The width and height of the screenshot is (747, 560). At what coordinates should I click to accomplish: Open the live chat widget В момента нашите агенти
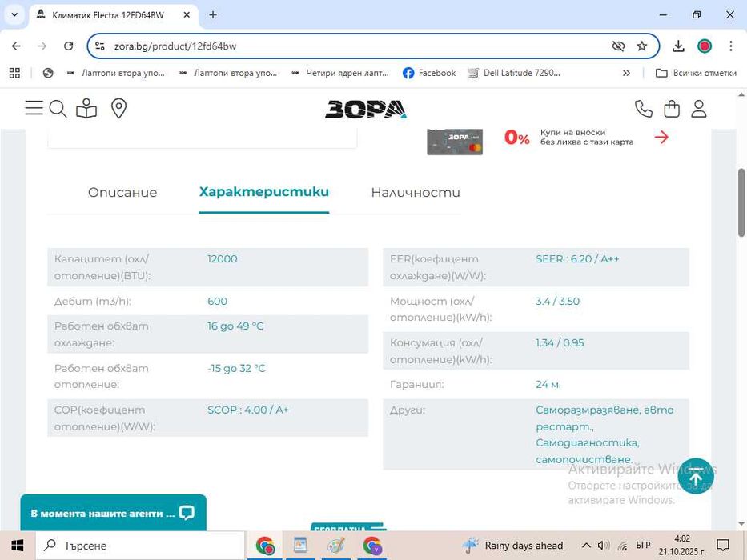pos(114,513)
